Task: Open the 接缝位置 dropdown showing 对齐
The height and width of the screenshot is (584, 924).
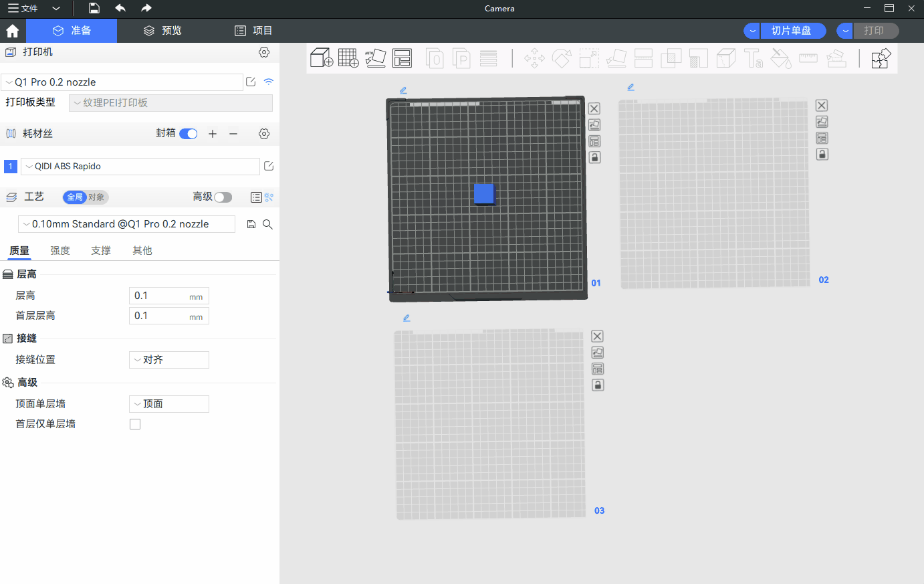Action: coord(168,360)
